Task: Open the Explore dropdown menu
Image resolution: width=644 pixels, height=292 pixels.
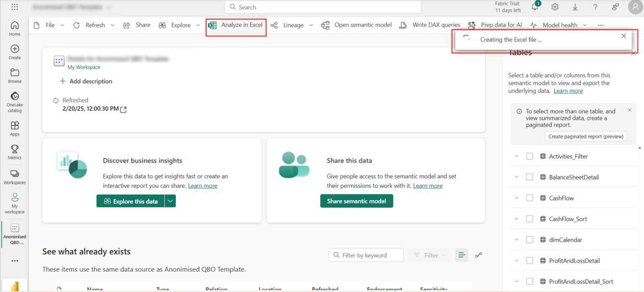Action: pyautogui.click(x=198, y=25)
